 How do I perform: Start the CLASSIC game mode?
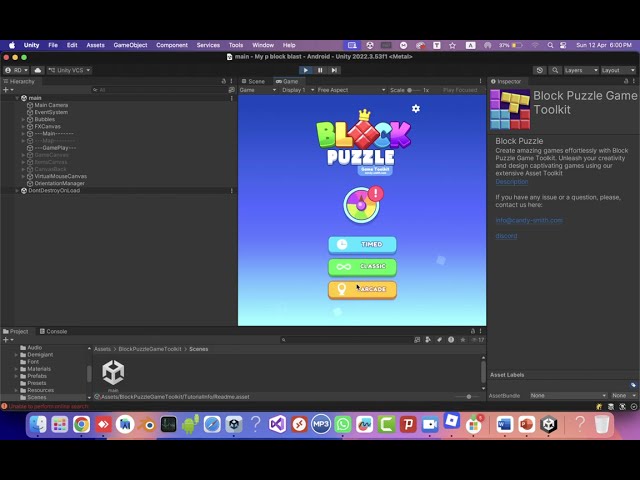point(362,267)
